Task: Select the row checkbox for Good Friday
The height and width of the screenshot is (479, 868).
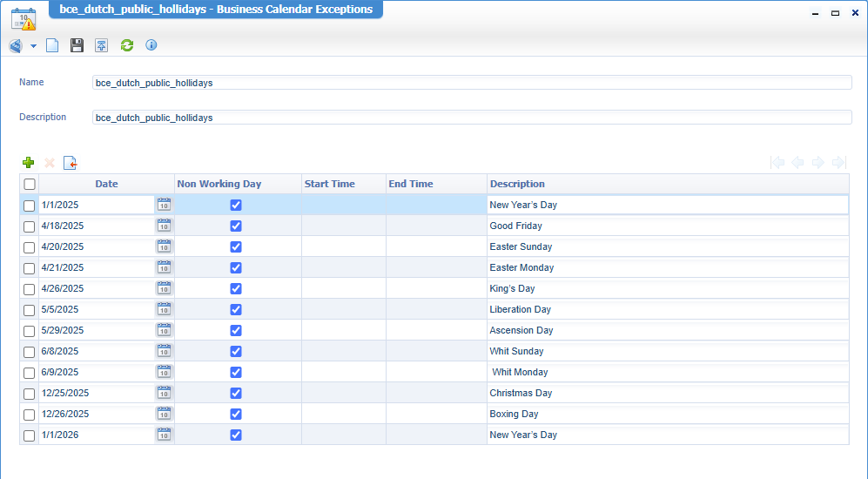Action: tap(30, 226)
